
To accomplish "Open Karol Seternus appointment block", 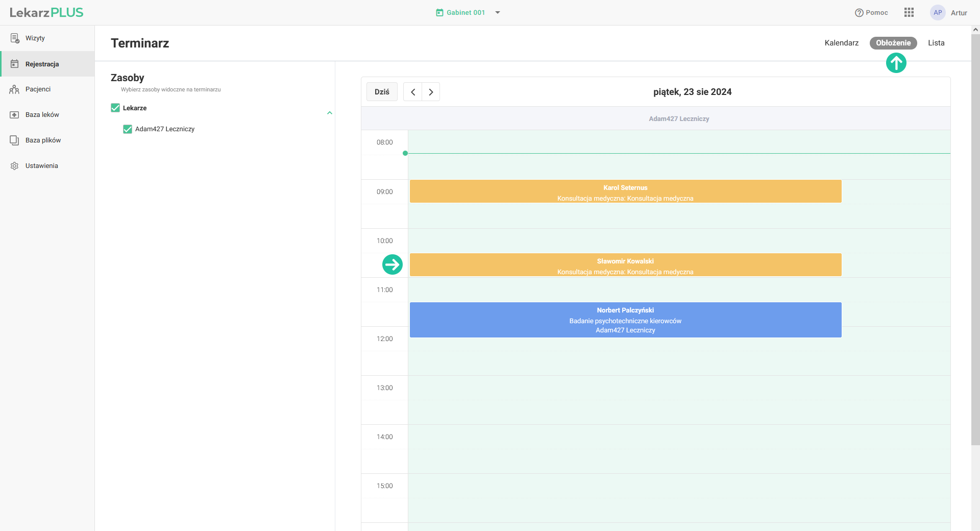I will point(625,191).
